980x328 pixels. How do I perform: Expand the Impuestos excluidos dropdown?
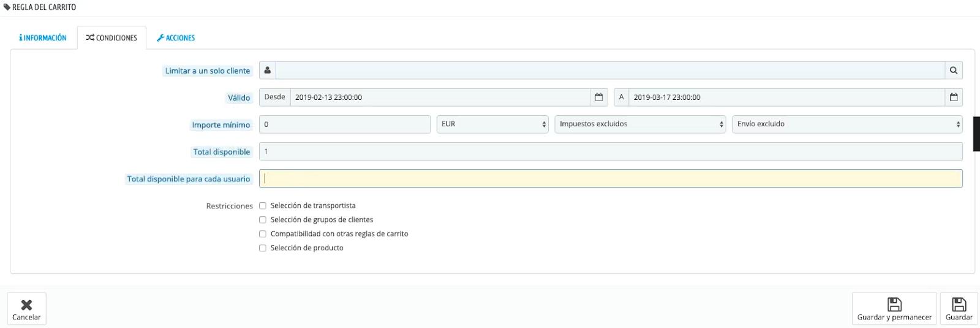click(x=640, y=124)
